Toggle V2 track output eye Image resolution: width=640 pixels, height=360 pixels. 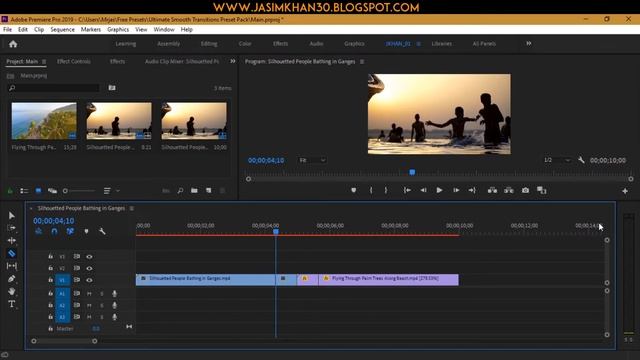(89, 268)
